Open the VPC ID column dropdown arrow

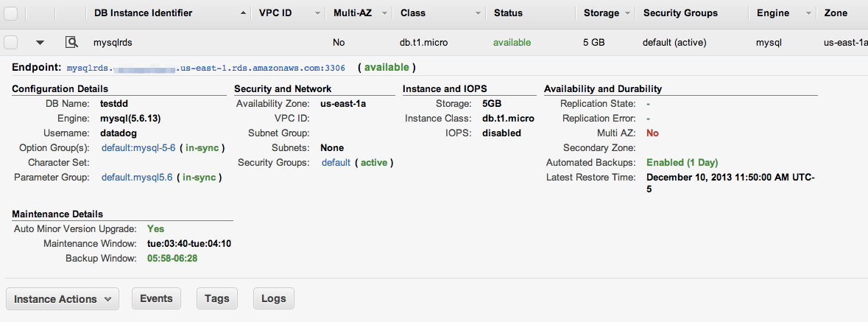click(x=317, y=13)
